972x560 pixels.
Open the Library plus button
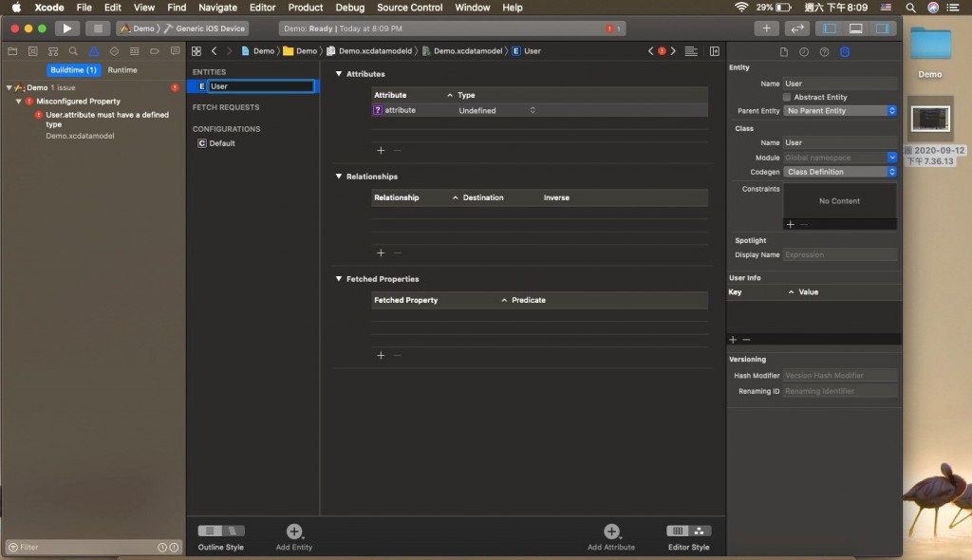[767, 28]
